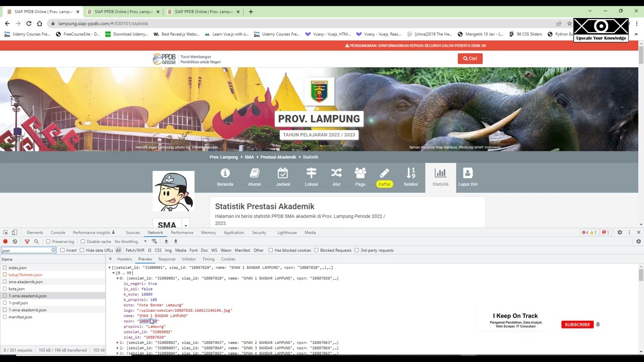Viewport: 644px width, 362px height.
Task: Open the SMA level dropdown
Action: (x=186, y=225)
